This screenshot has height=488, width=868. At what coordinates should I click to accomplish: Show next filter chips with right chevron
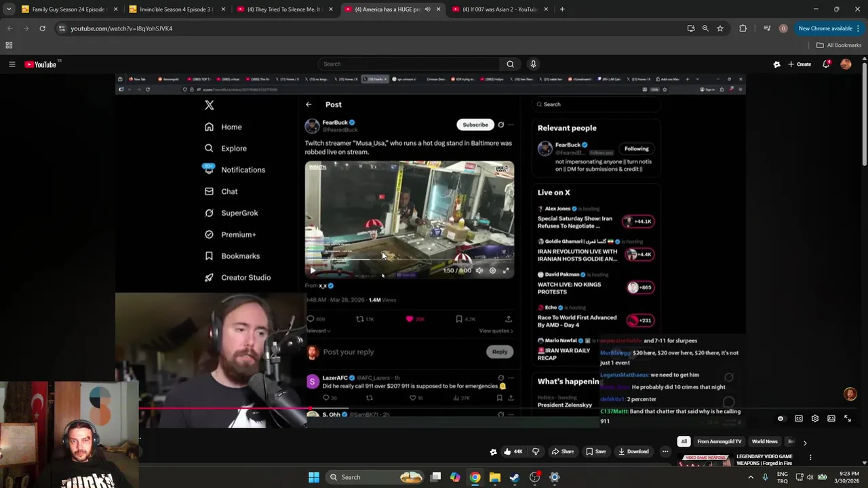click(805, 443)
